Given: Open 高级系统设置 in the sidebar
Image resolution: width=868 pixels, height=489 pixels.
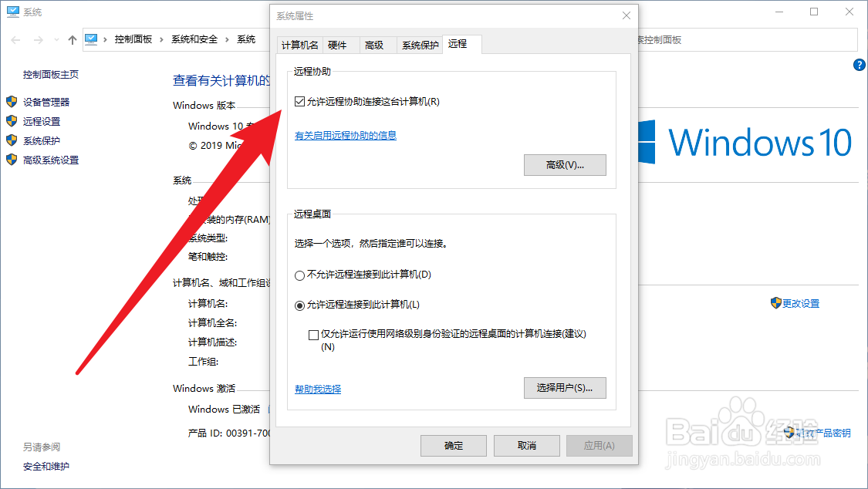Looking at the screenshot, I should [51, 160].
